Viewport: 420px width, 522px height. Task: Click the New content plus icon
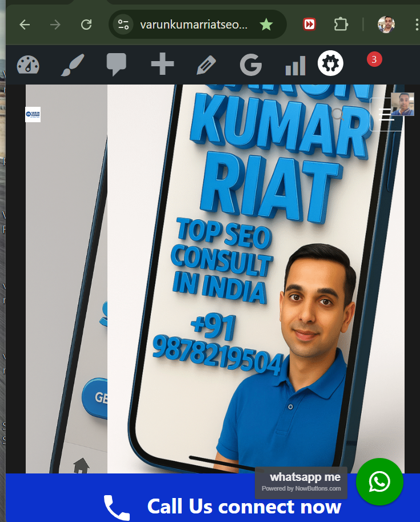[162, 63]
